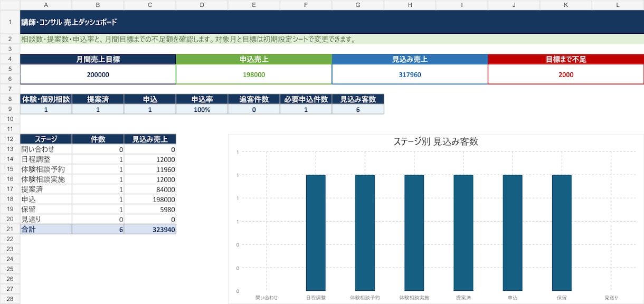Image resolution: width=644 pixels, height=304 pixels.
Task: Select the 申込率 header cell
Action: click(202, 99)
